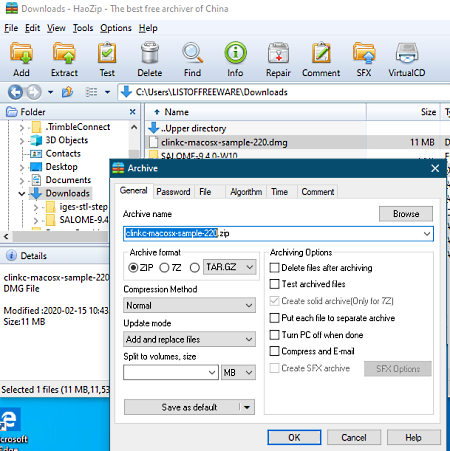
Task: Open the File menu
Action: click(11, 28)
